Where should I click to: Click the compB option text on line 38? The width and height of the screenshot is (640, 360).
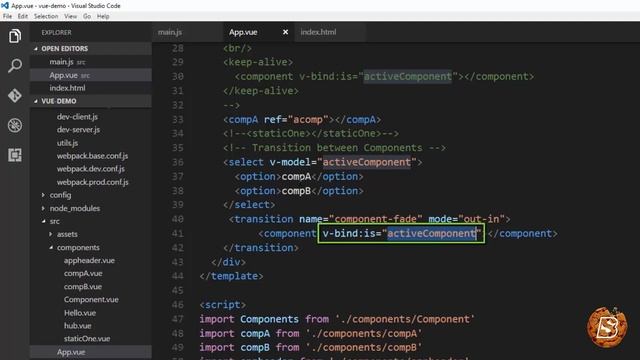[x=296, y=191]
